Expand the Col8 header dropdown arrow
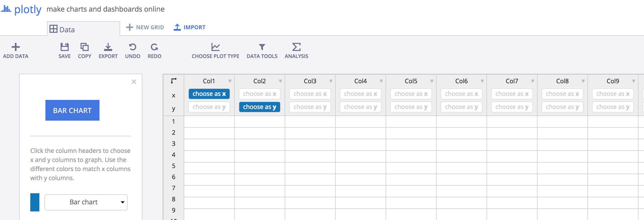This screenshot has height=220, width=644. tap(583, 81)
